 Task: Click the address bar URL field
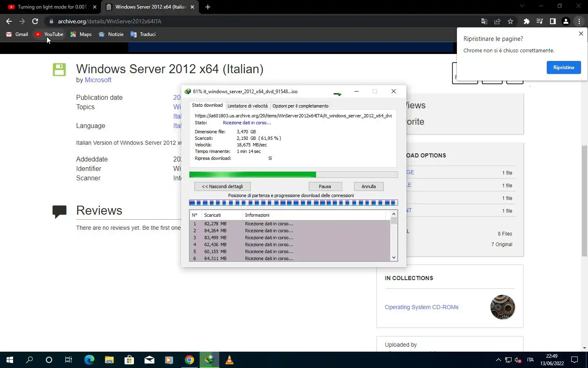[x=261, y=21]
